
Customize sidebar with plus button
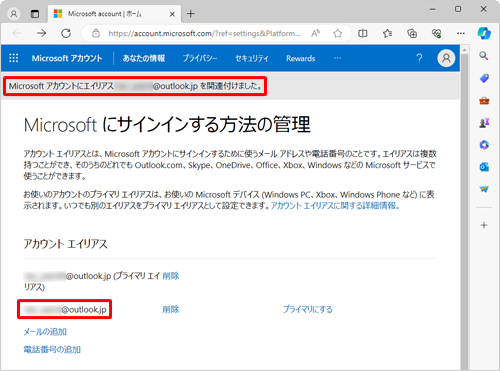484,225
